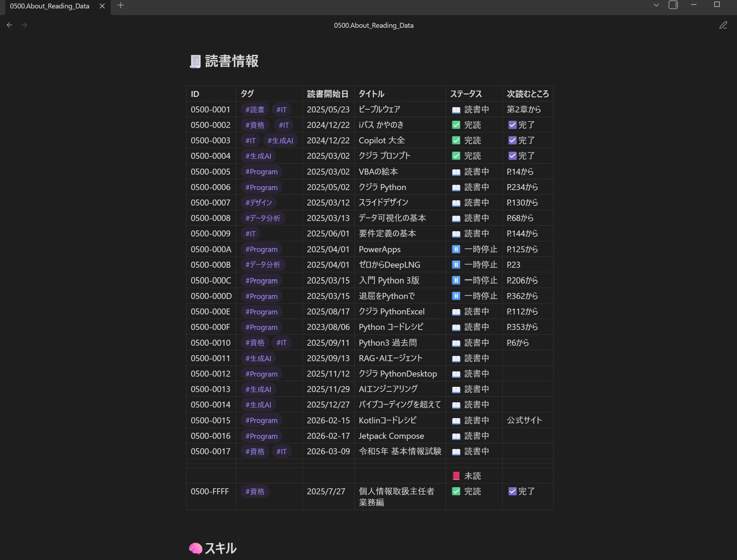Viewport: 737px width, 560px height.
Task: Click the pause icon in ゼロからDeepLNG row
Action: click(x=456, y=265)
